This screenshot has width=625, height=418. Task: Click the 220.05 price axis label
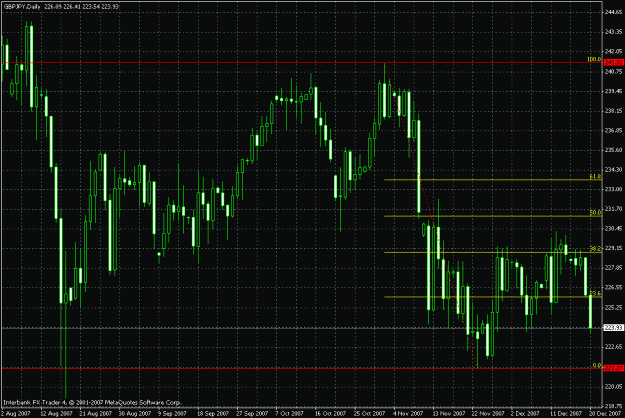pyautogui.click(x=613, y=387)
